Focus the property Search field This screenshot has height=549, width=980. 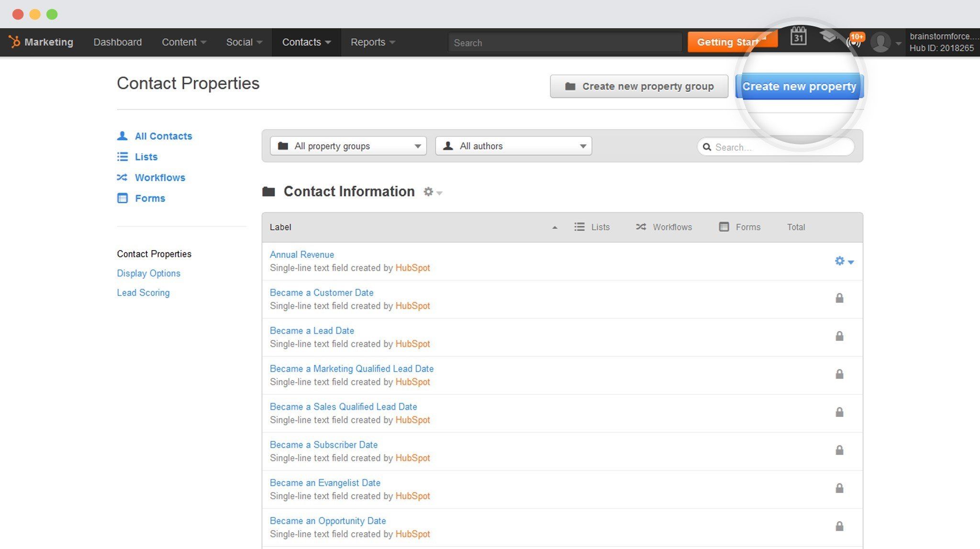[x=775, y=147]
